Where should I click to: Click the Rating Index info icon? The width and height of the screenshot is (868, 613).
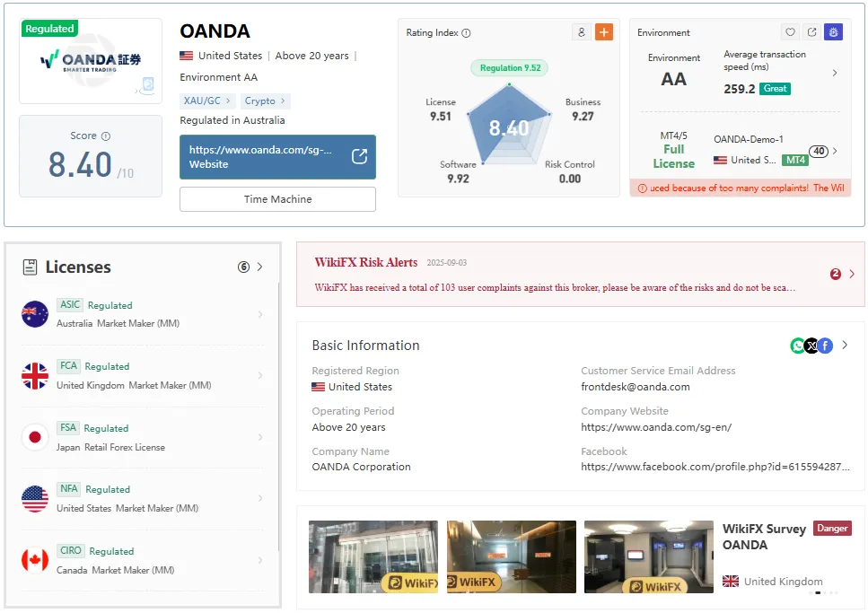[x=466, y=32]
